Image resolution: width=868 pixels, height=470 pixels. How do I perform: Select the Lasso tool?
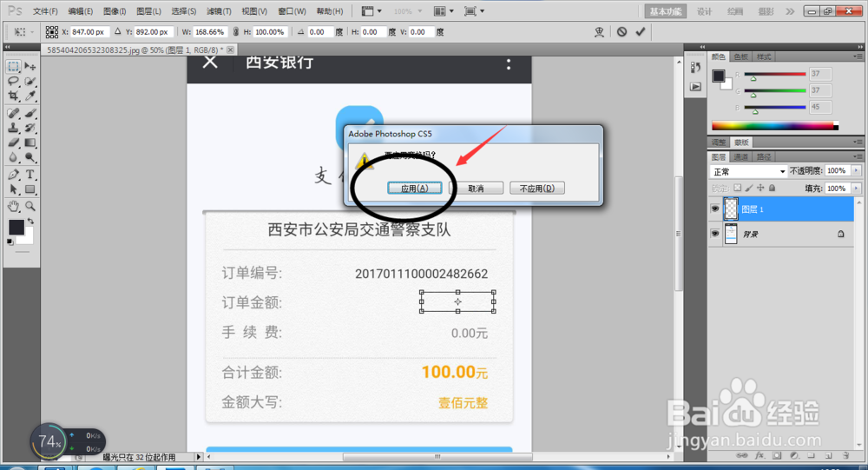tap(13, 81)
